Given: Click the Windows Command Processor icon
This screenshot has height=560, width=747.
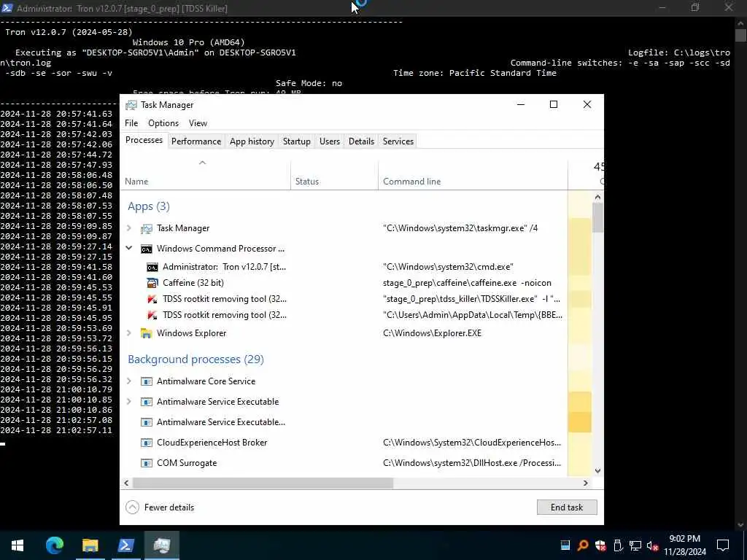Looking at the screenshot, I should [x=146, y=249].
